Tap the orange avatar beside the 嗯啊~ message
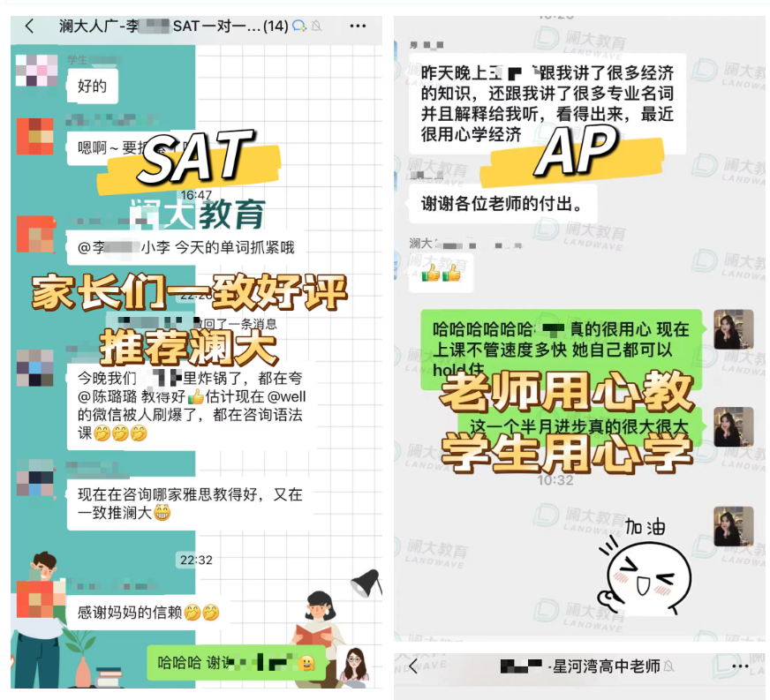This screenshot has height=700, width=770. click(34, 136)
